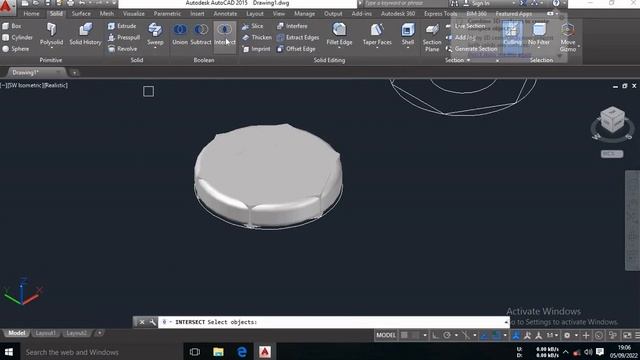Switch to the Drawing1 file tab

[25, 72]
